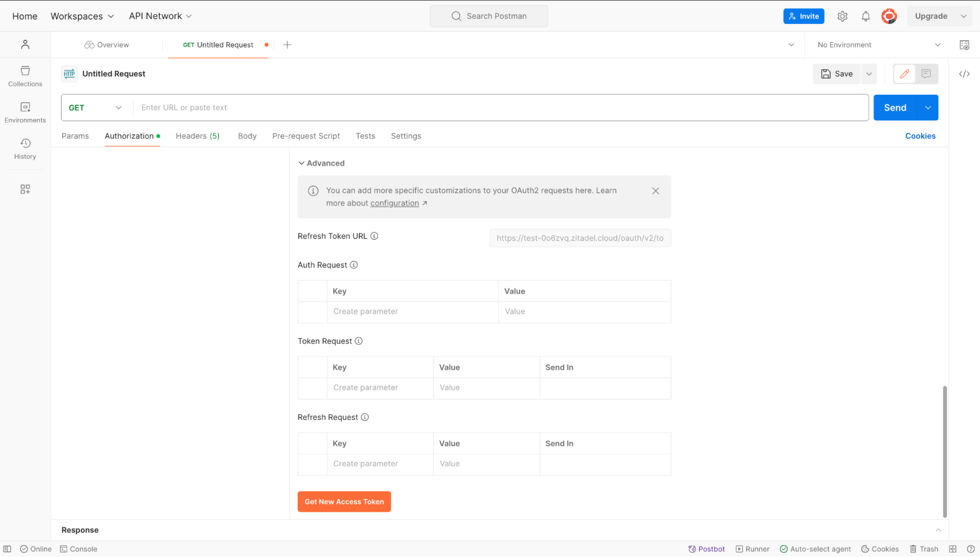980x557 pixels.
Task: Open the No Environment dropdown
Action: 878,45
